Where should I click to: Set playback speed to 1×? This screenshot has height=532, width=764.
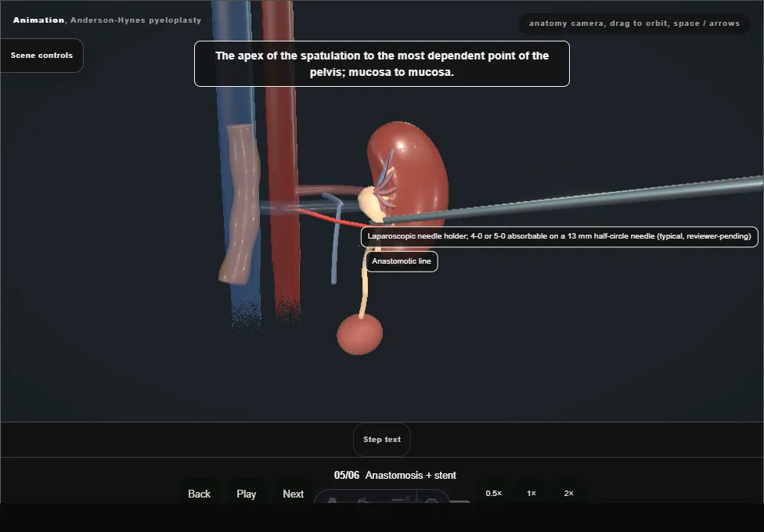coord(531,493)
